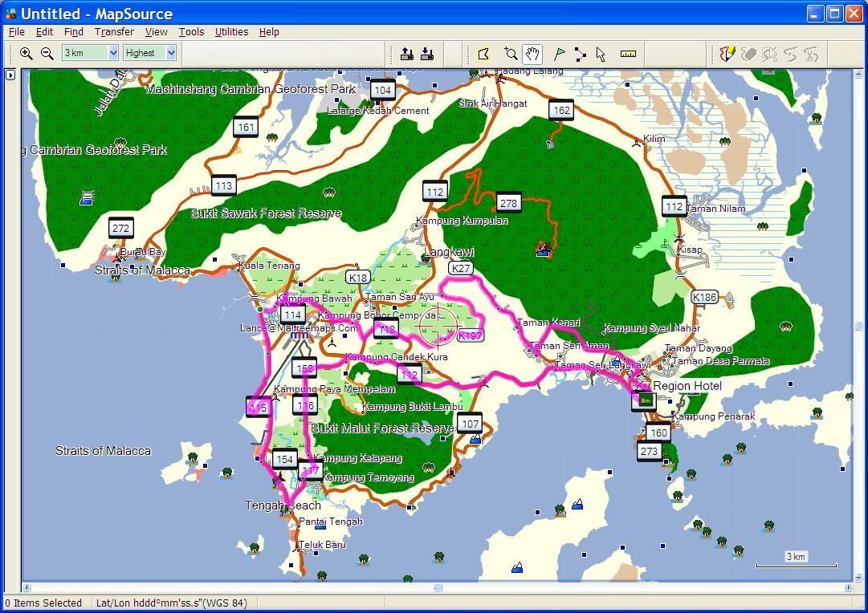Image resolution: width=868 pixels, height=613 pixels.
Task: Click the Zoom Out magnifier icon
Action: [x=47, y=54]
